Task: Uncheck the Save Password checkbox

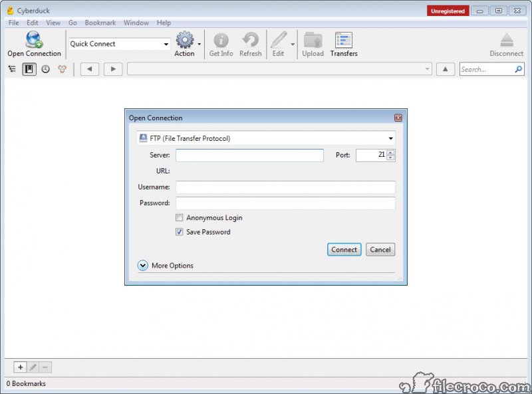Action: pos(179,232)
